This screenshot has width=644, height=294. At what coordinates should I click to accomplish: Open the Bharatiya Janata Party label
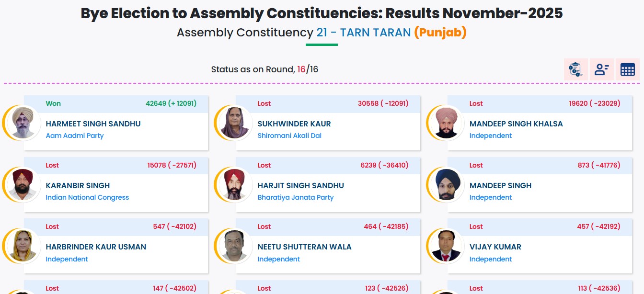tap(295, 197)
